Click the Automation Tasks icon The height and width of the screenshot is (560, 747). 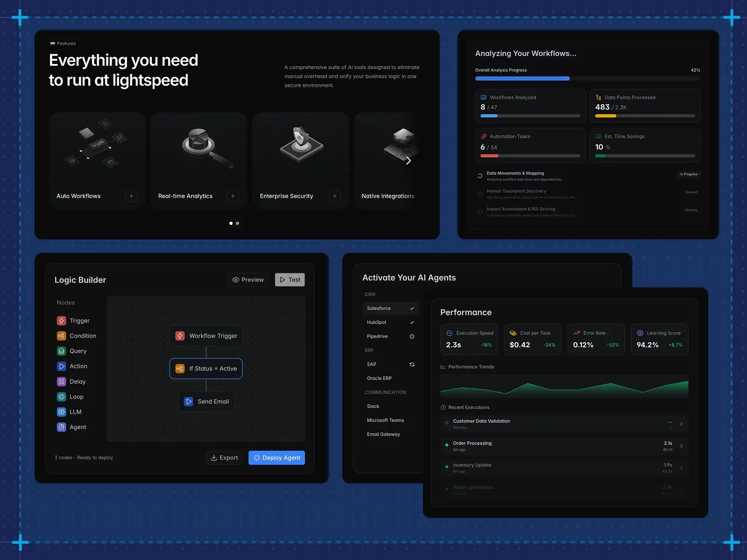[x=484, y=136]
